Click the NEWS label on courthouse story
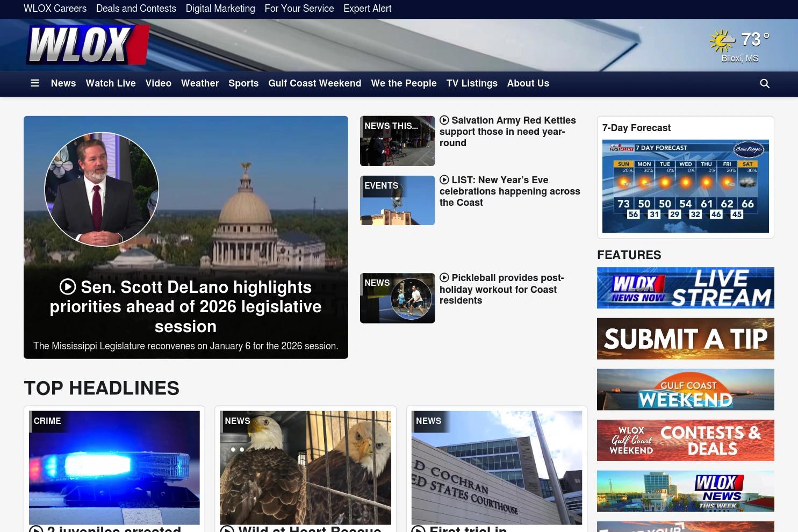 [428, 421]
